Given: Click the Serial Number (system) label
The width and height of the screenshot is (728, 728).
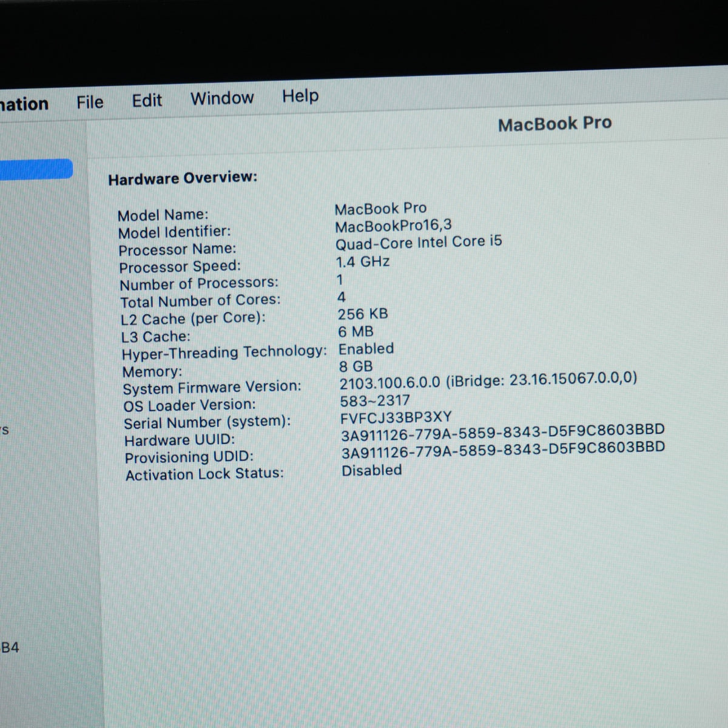Looking at the screenshot, I should pyautogui.click(x=207, y=422).
